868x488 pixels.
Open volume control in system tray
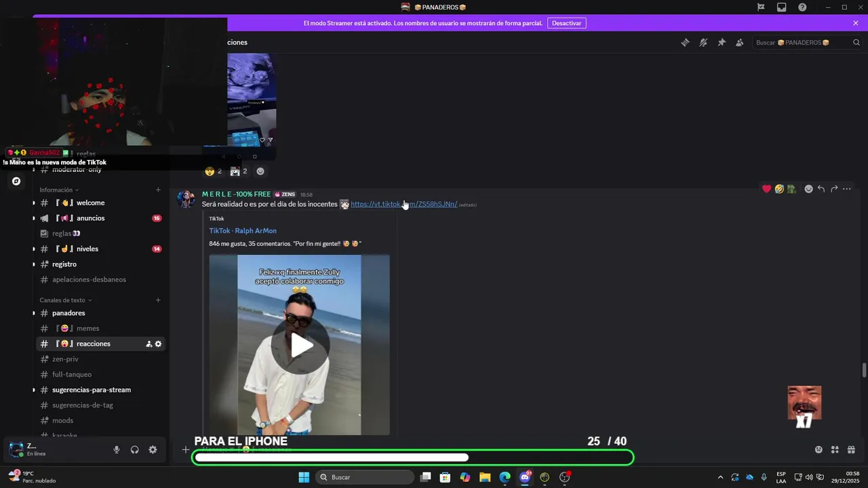pyautogui.click(x=809, y=477)
